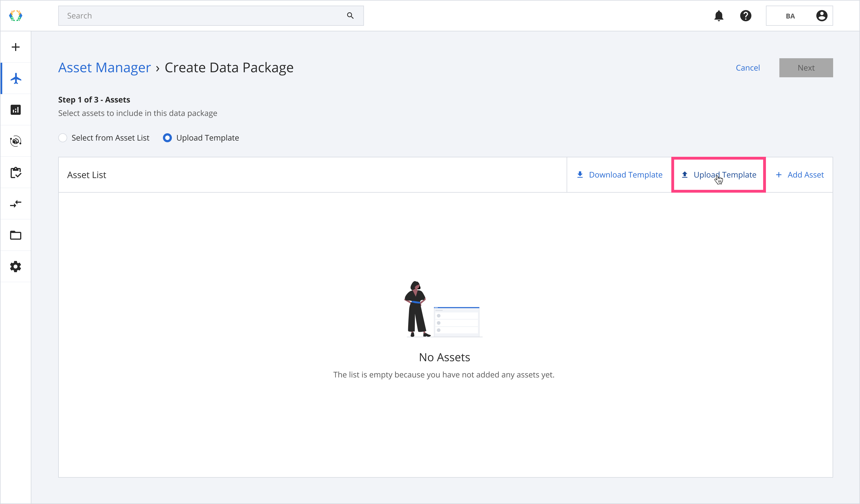This screenshot has height=504, width=860.
Task: Select the 'Select from Asset List' radio option
Action: click(x=63, y=138)
